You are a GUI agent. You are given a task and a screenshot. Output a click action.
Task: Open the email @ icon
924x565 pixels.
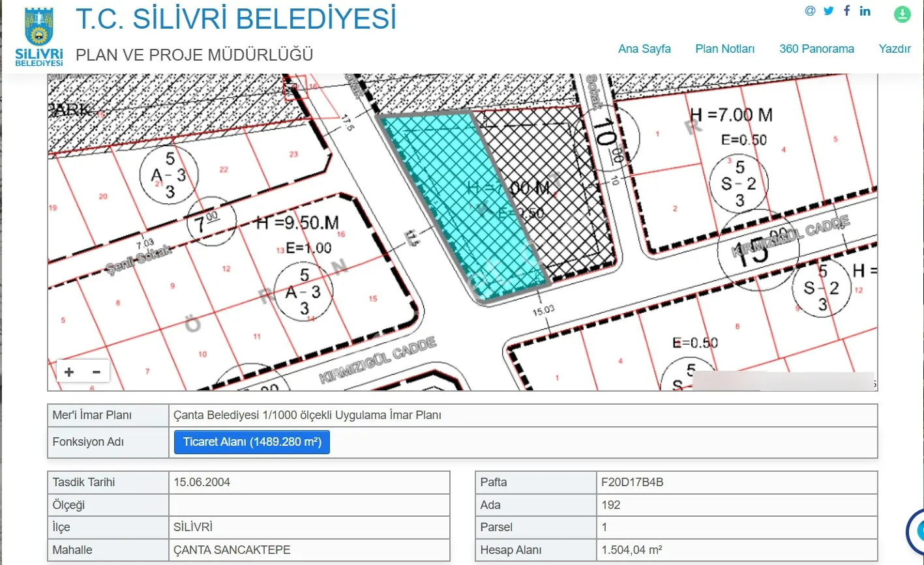coord(810,10)
